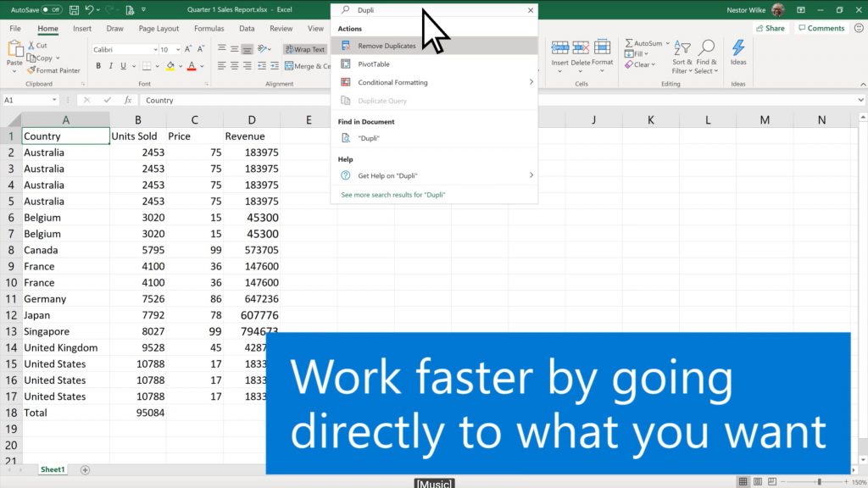Apply Fill Color bucket icon
The height and width of the screenshot is (488, 868).
point(170,66)
